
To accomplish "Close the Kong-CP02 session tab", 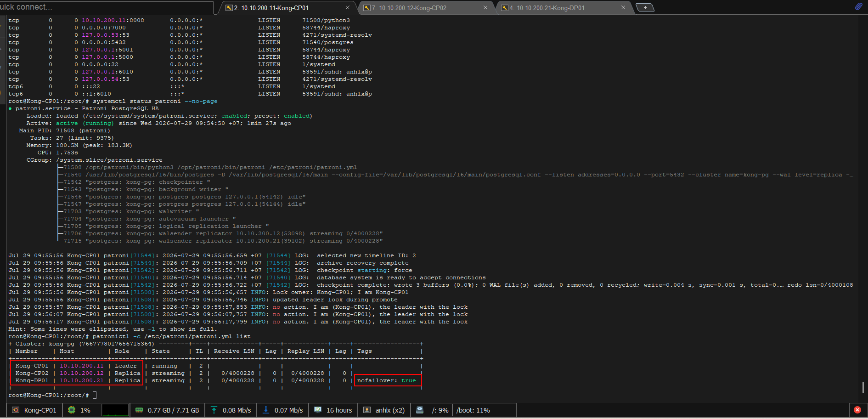I will point(485,7).
